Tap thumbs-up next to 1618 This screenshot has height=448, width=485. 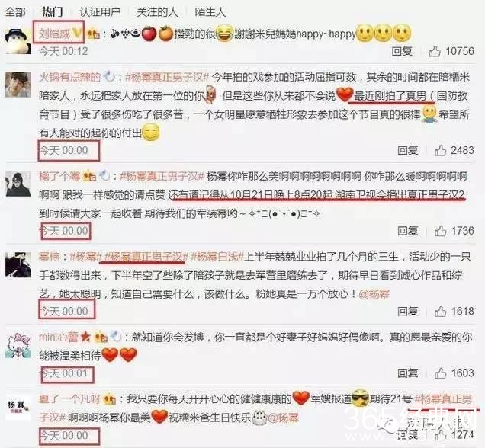440,312
